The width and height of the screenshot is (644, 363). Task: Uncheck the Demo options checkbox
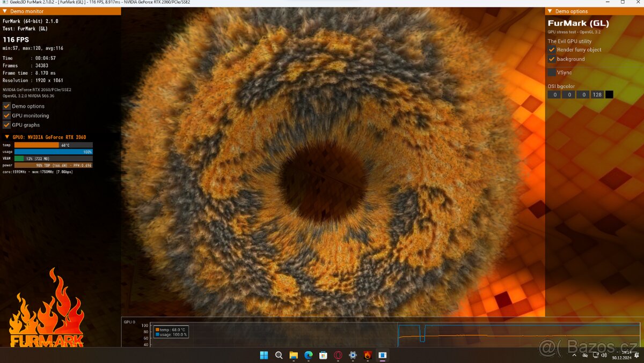click(x=7, y=106)
